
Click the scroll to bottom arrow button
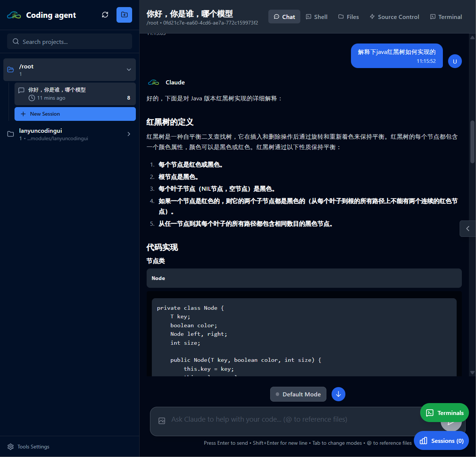click(338, 394)
